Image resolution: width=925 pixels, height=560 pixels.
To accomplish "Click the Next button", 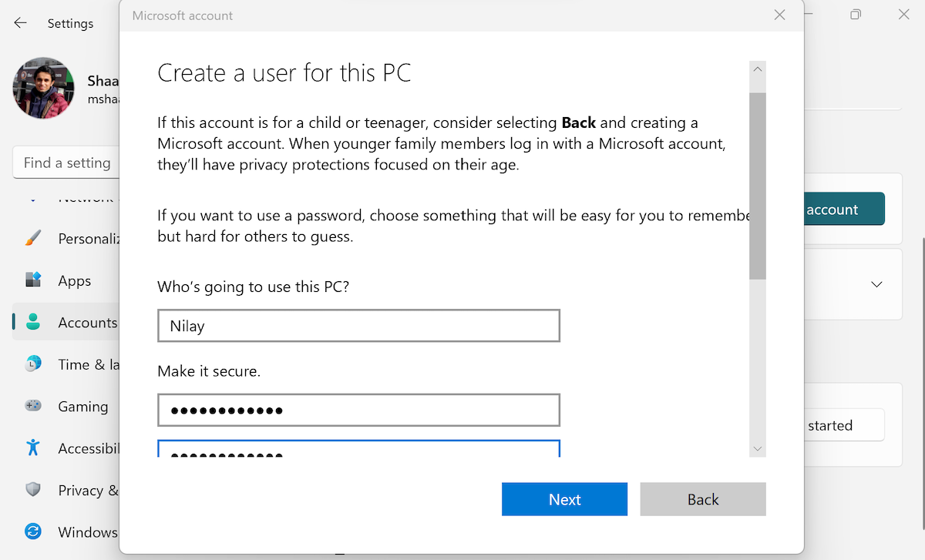I will coord(564,499).
